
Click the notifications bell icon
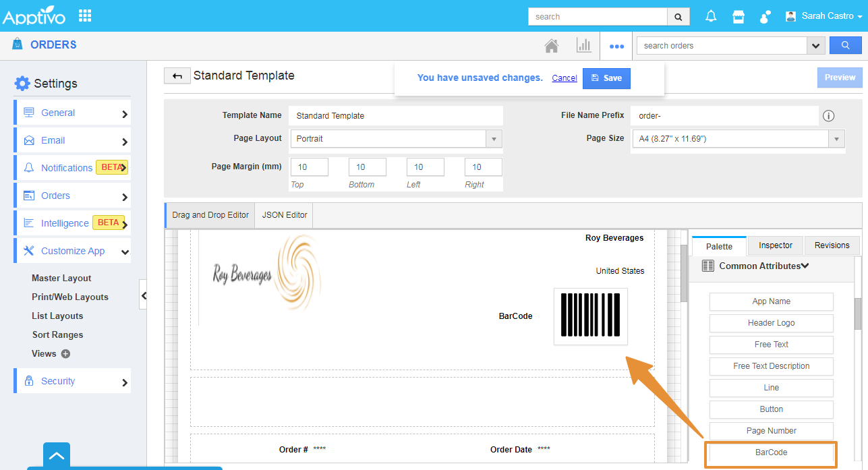(x=711, y=16)
